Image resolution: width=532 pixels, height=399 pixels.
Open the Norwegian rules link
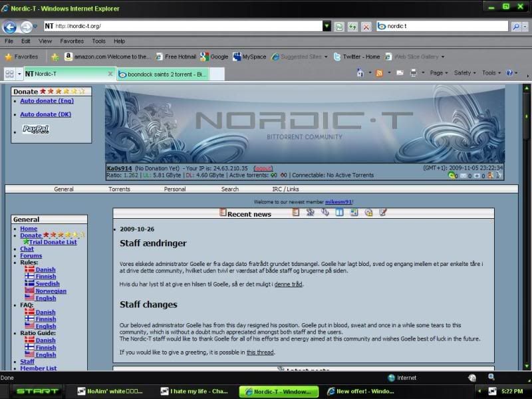[x=51, y=291]
